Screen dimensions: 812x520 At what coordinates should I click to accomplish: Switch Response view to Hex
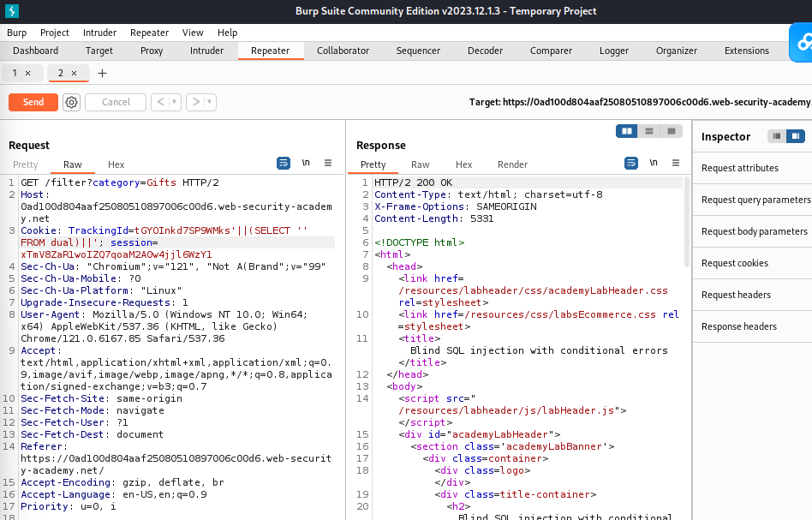[x=463, y=164]
